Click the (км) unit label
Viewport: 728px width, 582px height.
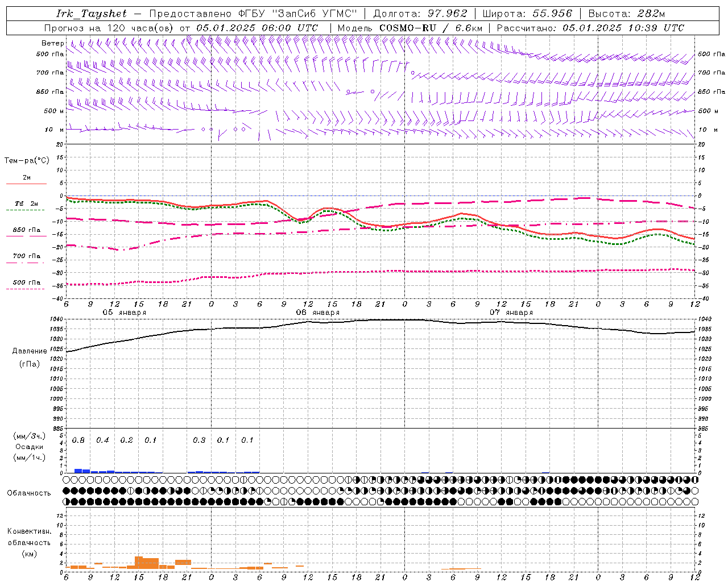(x=30, y=554)
